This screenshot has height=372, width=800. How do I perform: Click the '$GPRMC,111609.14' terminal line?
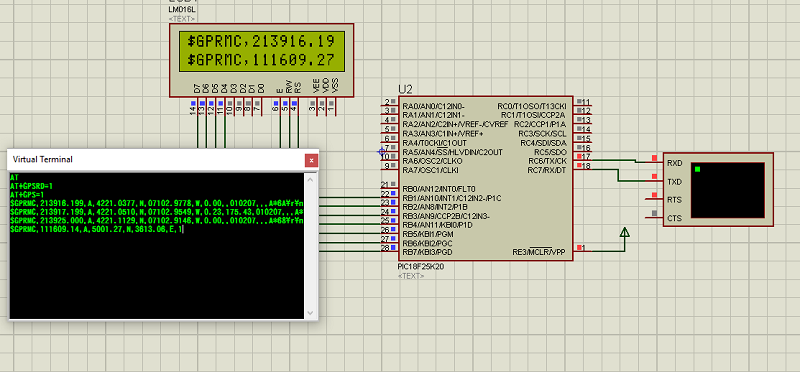(x=97, y=230)
